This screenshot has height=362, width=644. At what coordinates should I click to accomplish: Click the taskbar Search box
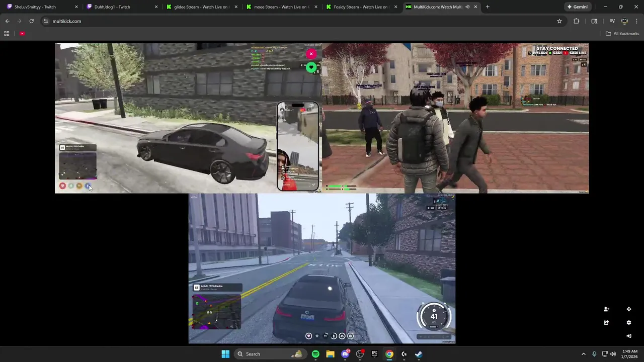point(270,354)
